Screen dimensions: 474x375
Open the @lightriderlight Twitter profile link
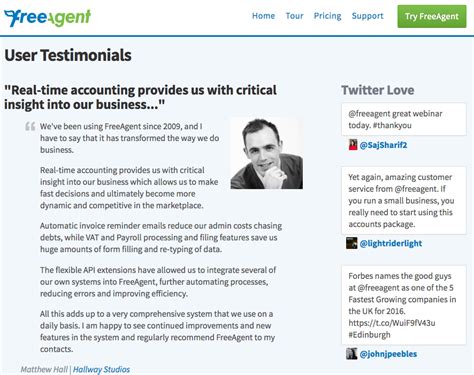[391, 243]
